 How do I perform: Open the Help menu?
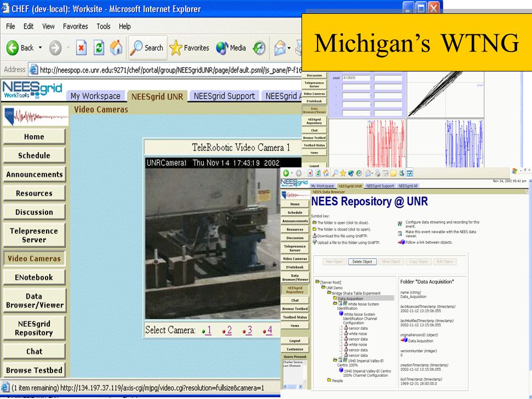[125, 26]
